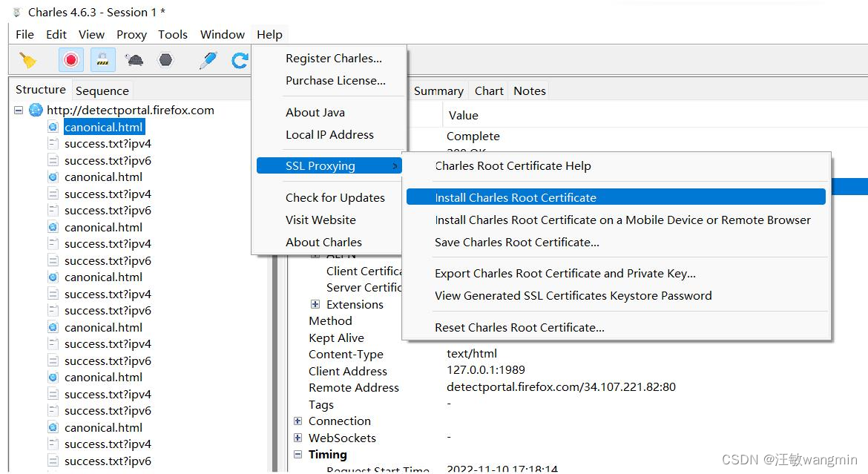The height and width of the screenshot is (474, 868).
Task: Select the highlighted canonical.html entry
Action: (104, 127)
